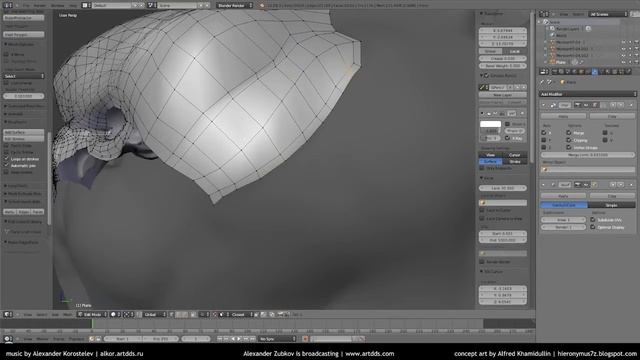Toggle the Merge checkbox in the Mirror modifier
Screen dimensions: 640x360
pos(569,133)
